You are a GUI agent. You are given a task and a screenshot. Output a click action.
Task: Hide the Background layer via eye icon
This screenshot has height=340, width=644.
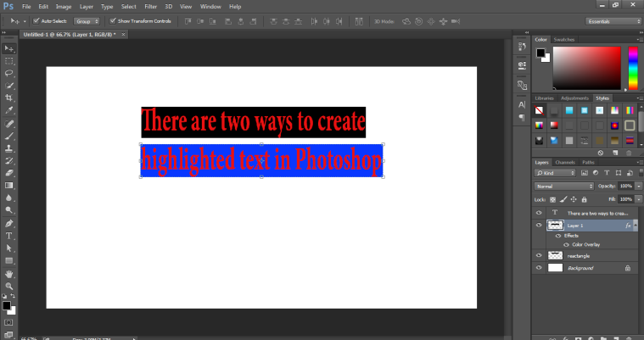(x=539, y=268)
